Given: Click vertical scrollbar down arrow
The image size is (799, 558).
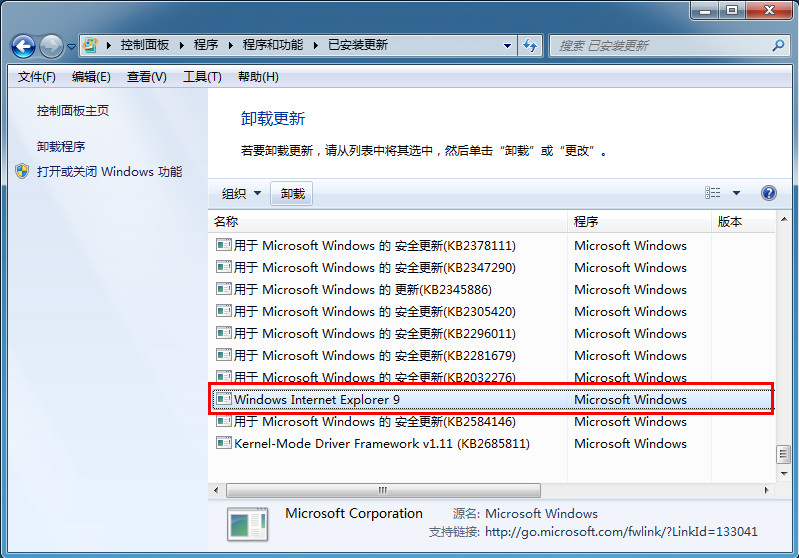Looking at the screenshot, I should [784, 473].
